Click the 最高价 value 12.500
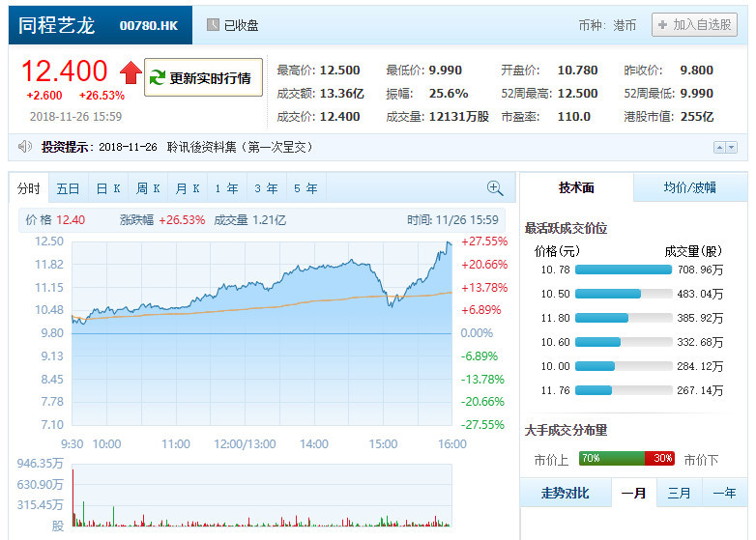 tap(340, 71)
